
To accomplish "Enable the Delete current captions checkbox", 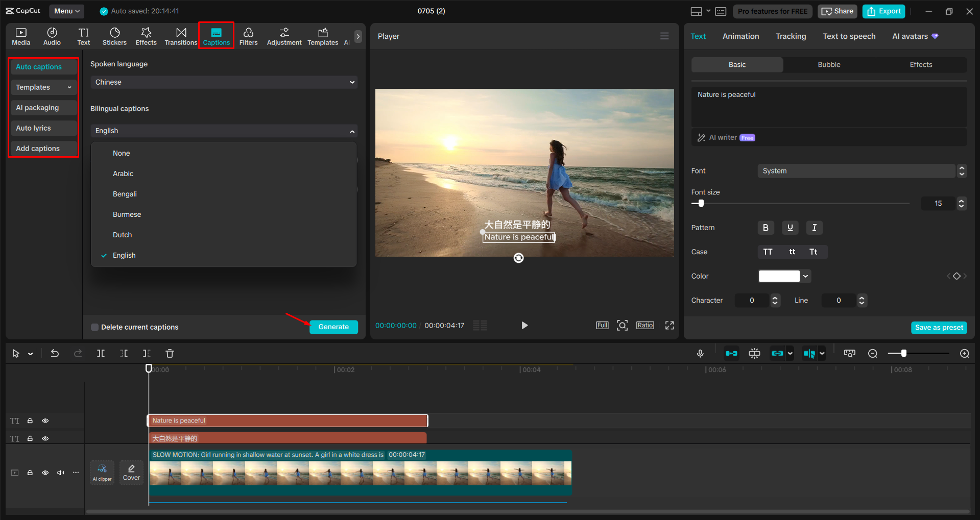I will (94, 327).
